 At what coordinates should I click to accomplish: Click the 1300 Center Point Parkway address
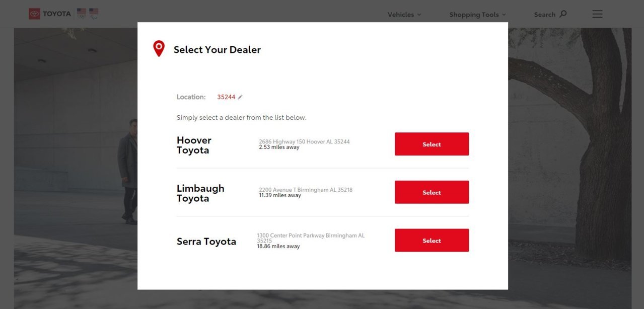click(311, 238)
